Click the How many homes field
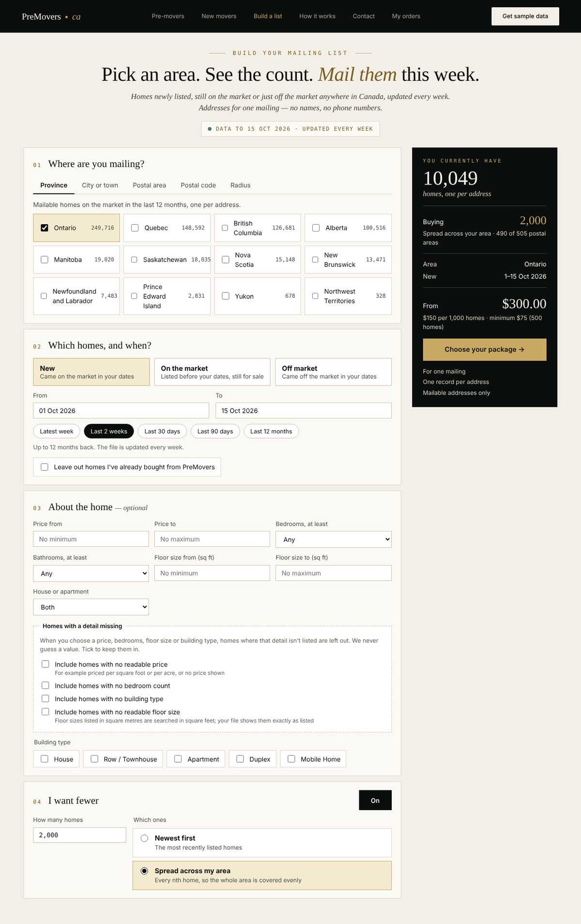The width and height of the screenshot is (581, 924). [79, 835]
